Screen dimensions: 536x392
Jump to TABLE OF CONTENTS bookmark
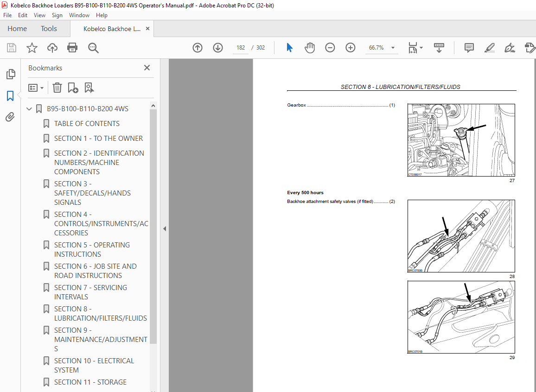(87, 124)
